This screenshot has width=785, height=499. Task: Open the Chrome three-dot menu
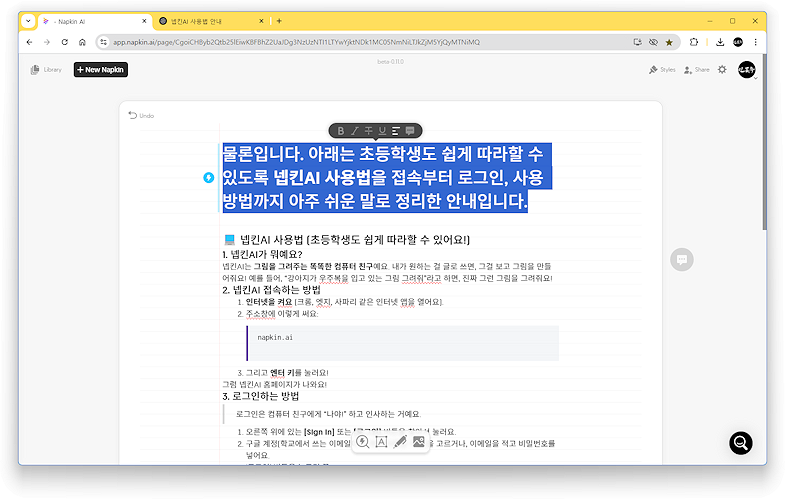[755, 42]
